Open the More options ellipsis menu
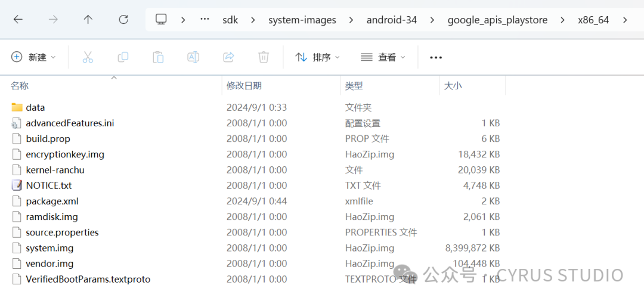This screenshot has width=644, height=301. [436, 57]
